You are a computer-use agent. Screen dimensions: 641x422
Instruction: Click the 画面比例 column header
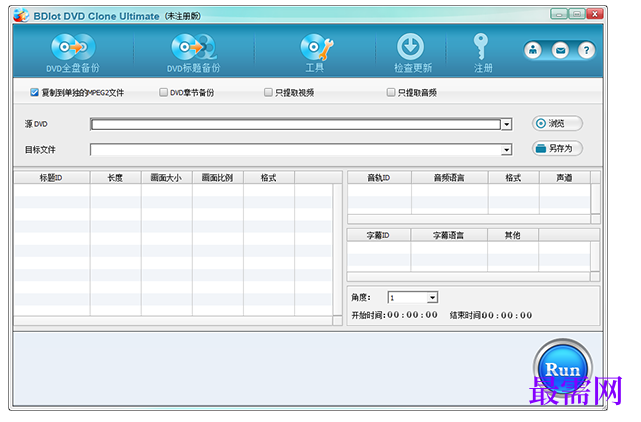click(x=217, y=178)
